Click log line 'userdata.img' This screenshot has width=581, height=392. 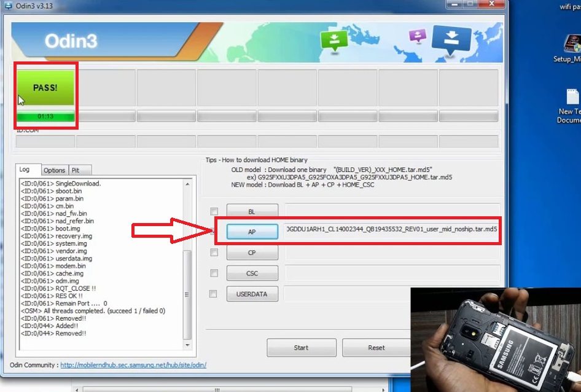(57, 259)
